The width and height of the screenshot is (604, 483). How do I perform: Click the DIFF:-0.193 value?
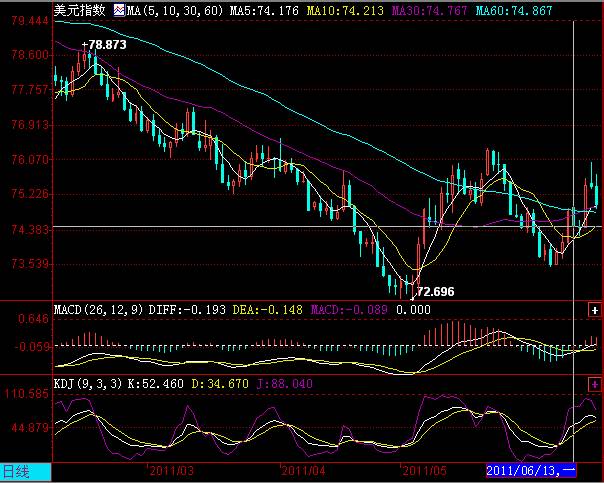coord(187,310)
